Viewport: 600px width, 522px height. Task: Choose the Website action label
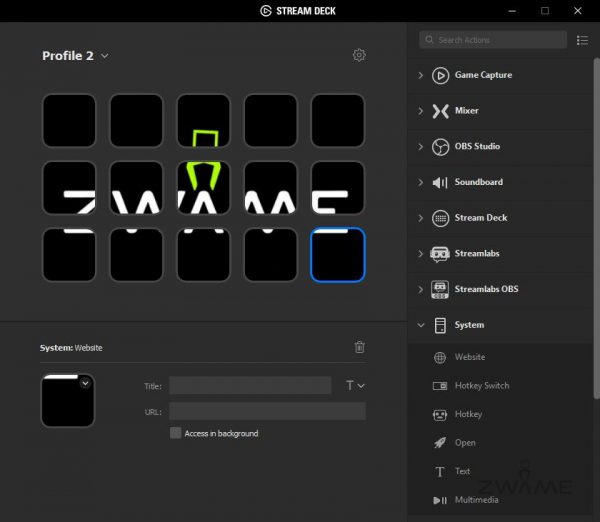tap(470, 357)
